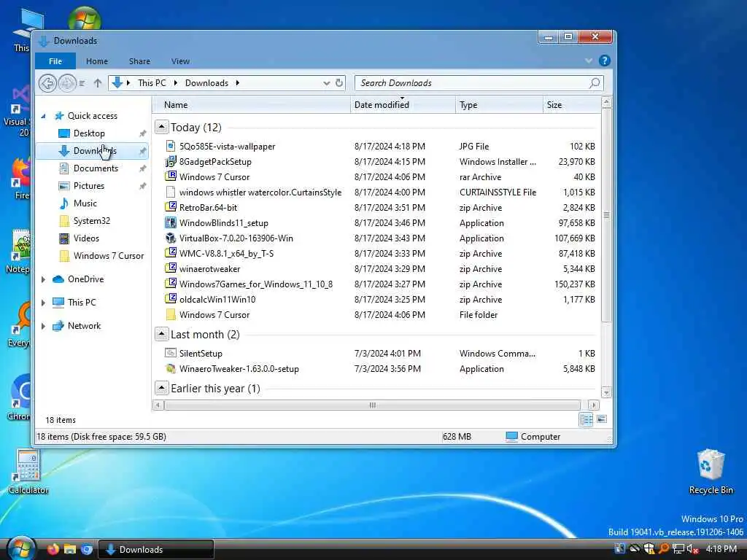Select the SilentSetup command file icon
This screenshot has height=560, width=747.
(x=171, y=353)
